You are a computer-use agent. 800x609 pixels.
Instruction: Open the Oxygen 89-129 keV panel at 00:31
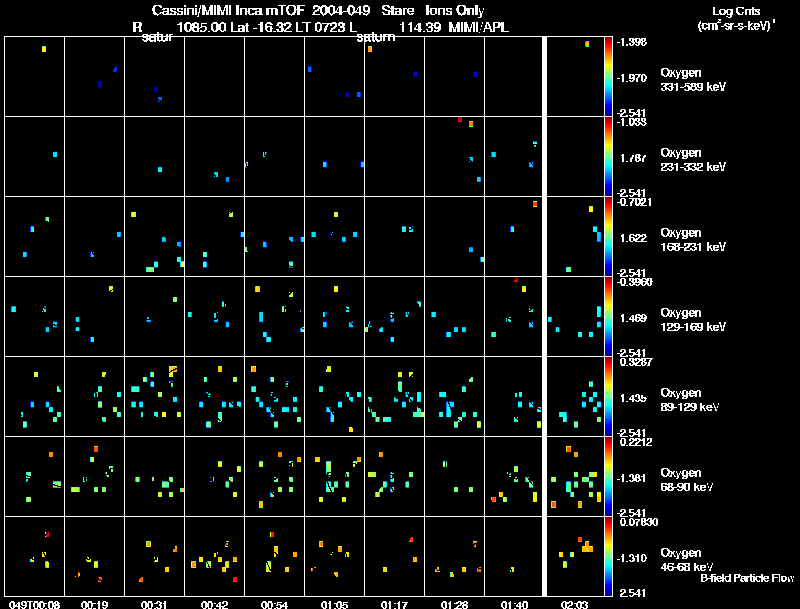(154, 397)
